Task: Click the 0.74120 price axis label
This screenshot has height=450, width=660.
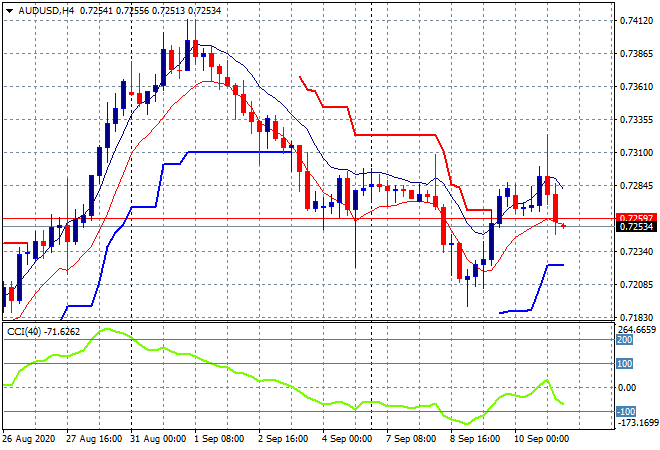Action: (634, 20)
